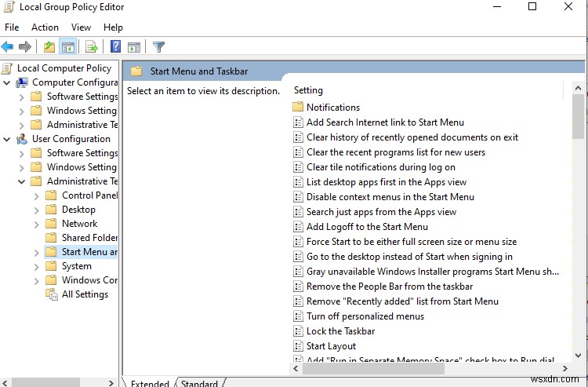Viewport: 588px width, 387px height.
Task: Toggle the Show/Hide Console Tree icon
Action: [x=67, y=47]
